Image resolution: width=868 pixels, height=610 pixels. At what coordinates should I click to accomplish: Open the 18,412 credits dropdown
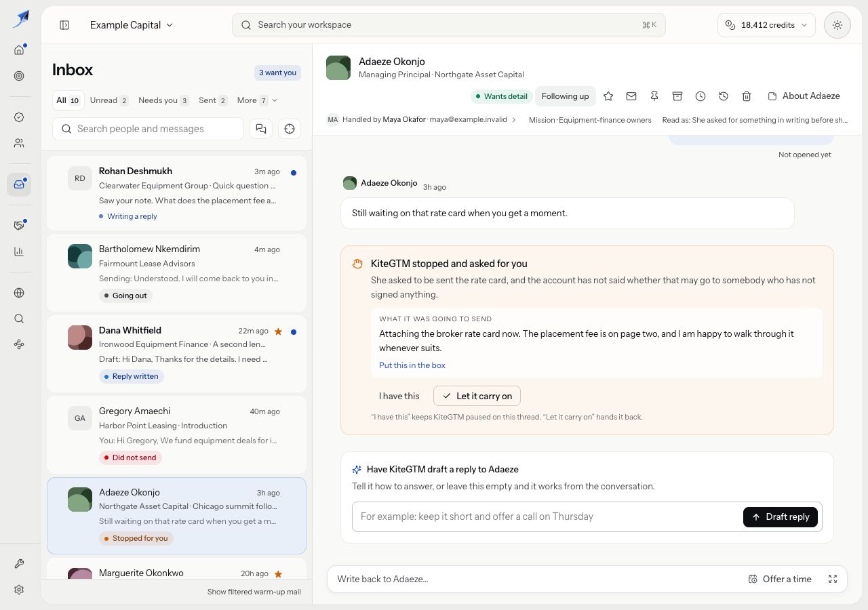766,25
